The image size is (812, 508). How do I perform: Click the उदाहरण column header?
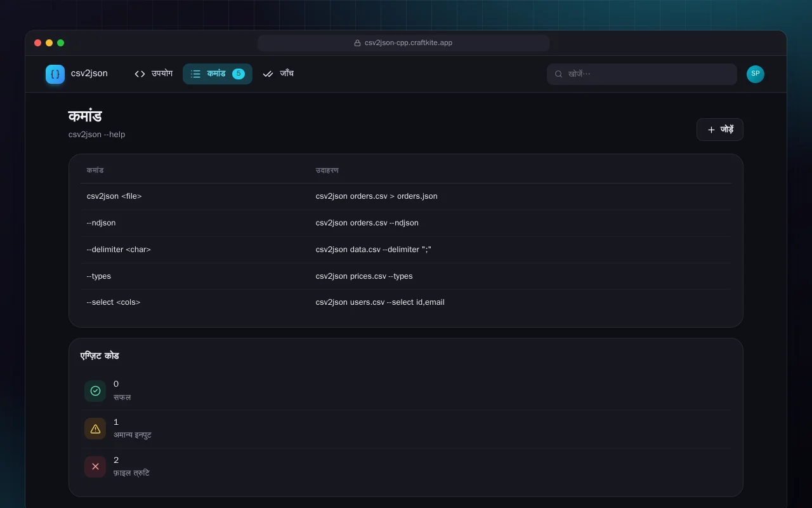(x=327, y=170)
